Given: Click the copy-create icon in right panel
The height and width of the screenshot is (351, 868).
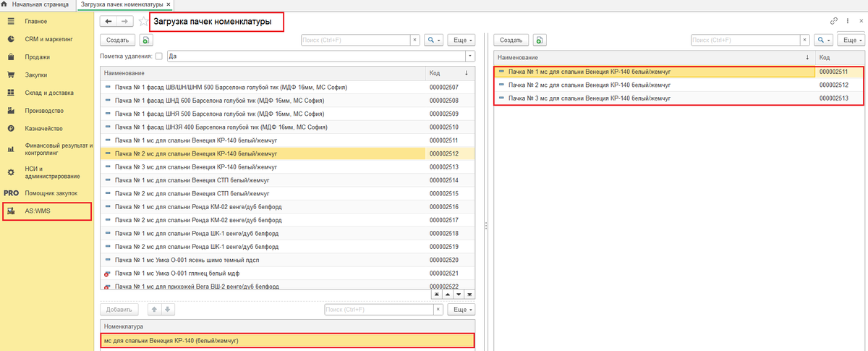Looking at the screenshot, I should pos(541,40).
